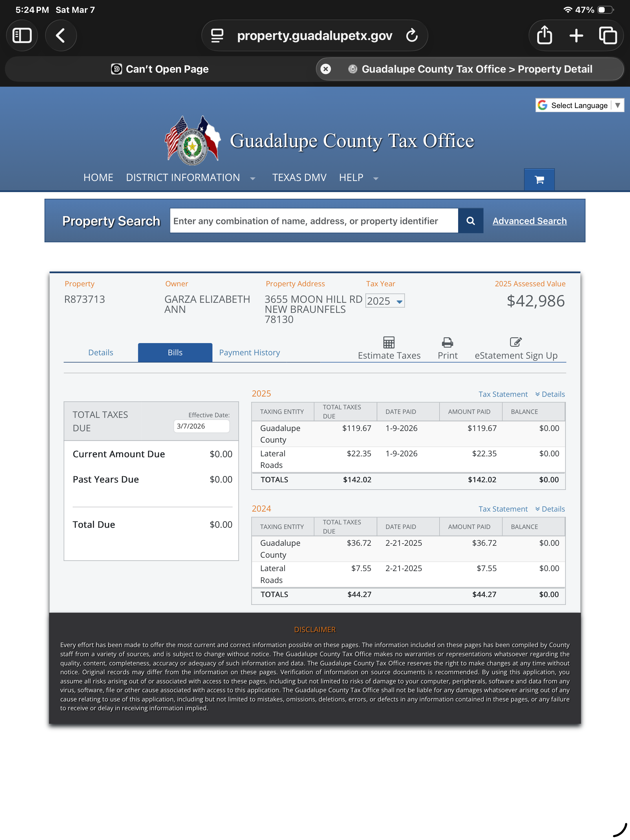This screenshot has height=840, width=630.
Task: Switch to the Payment History tab
Action: [x=249, y=353]
